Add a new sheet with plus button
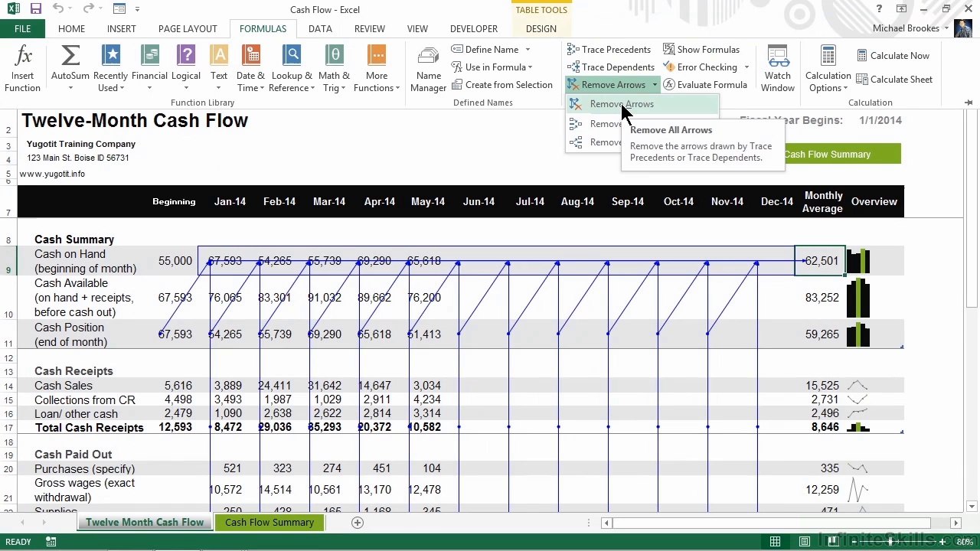Image resolution: width=980 pixels, height=551 pixels. tap(357, 523)
